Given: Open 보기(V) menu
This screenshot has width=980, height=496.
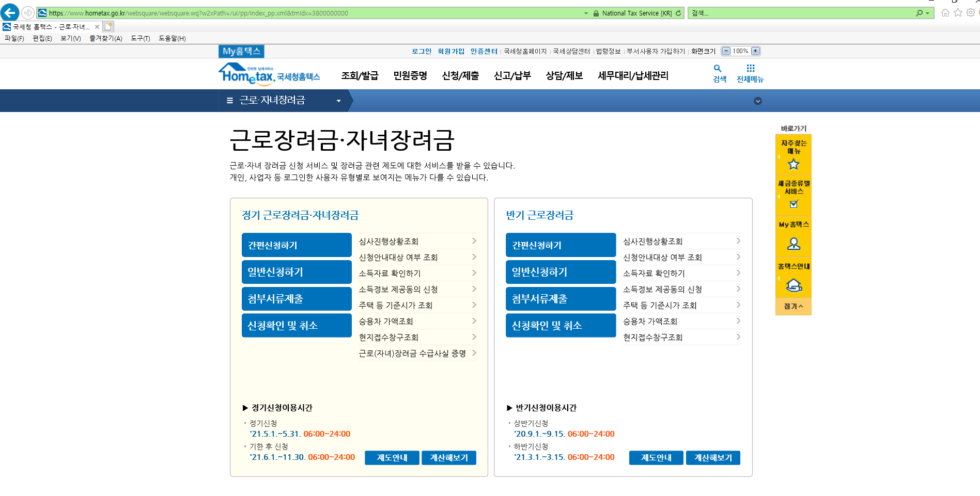Looking at the screenshot, I should [x=71, y=39].
